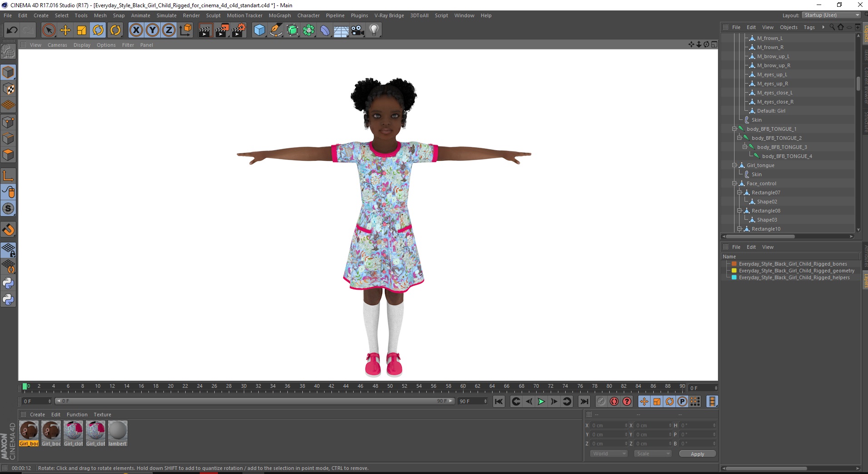Open the green generator object icon
The image size is (868, 474).
click(x=293, y=30)
